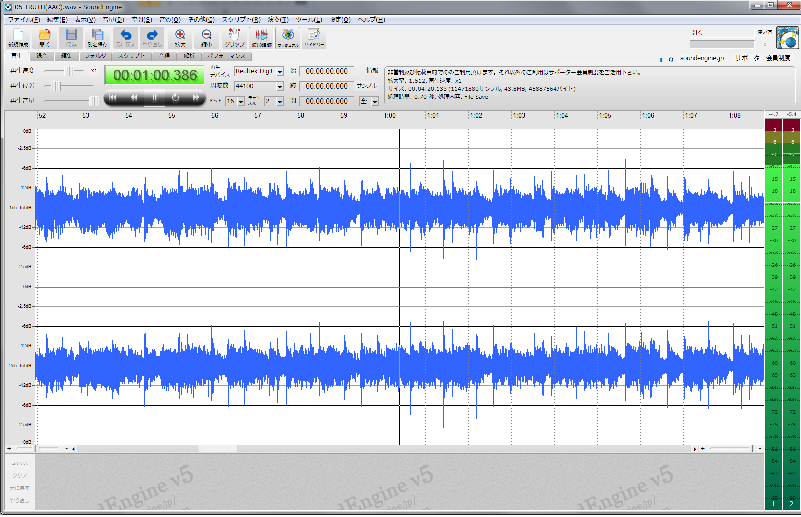This screenshot has width=801, height=517.
Task: Click the scrollbar's right arrow under waveform
Action: pyautogui.click(x=694, y=449)
